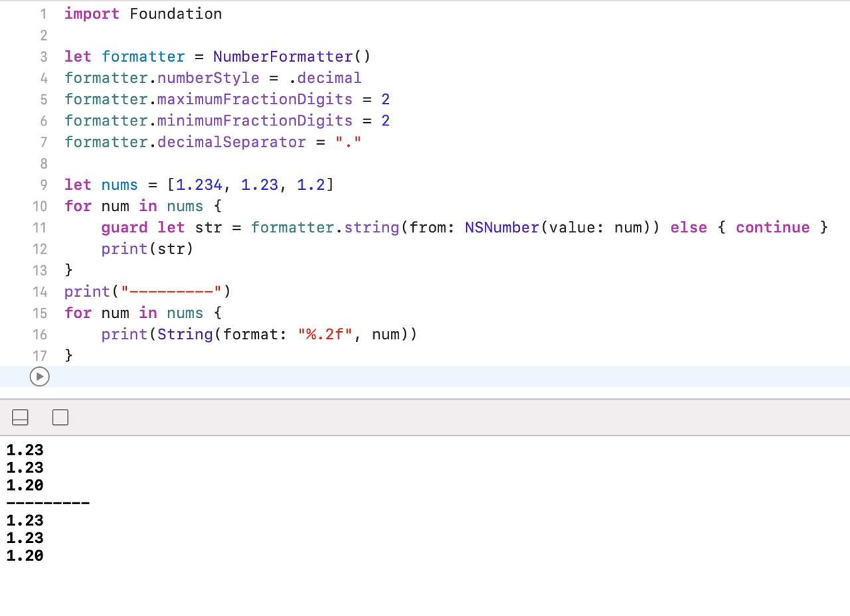
Task: Click the value 1.234 in the nums array
Action: pyautogui.click(x=199, y=185)
